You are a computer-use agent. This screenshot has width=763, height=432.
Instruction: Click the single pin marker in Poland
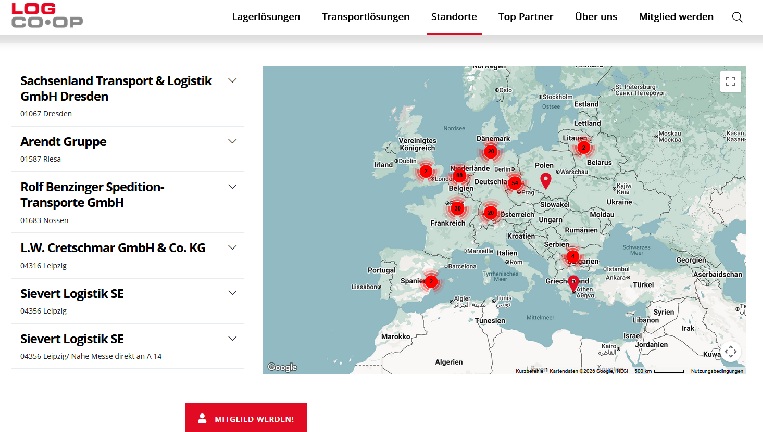[546, 180]
